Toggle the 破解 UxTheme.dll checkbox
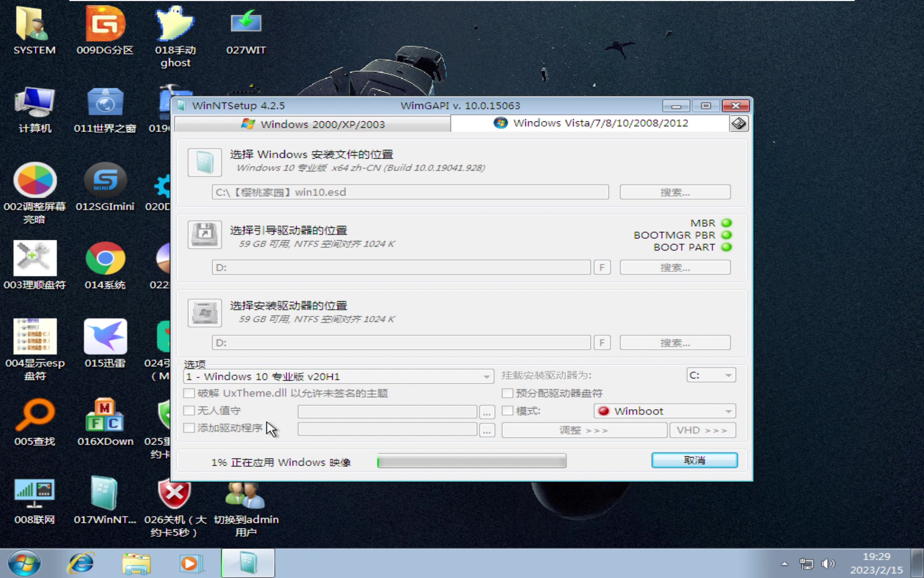Screen dimensions: 924x578 point(189,393)
